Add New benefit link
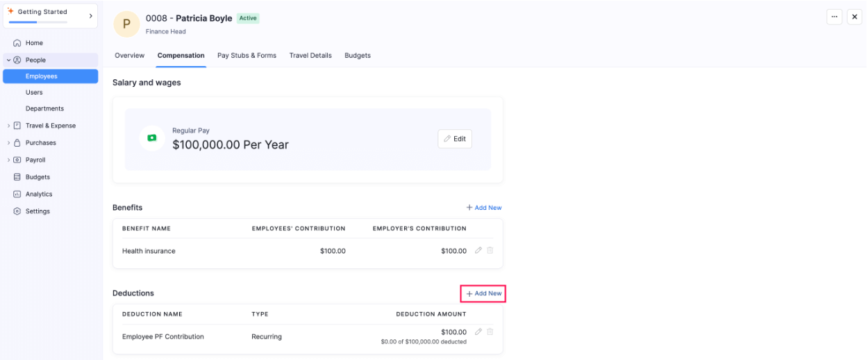 (x=484, y=208)
